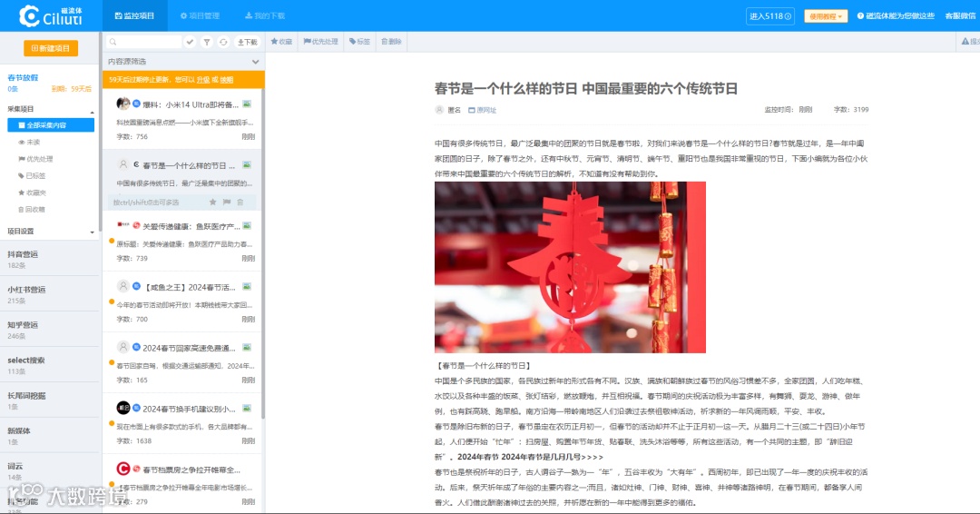Click image icon on 关爱传递健康 item

click(x=247, y=226)
